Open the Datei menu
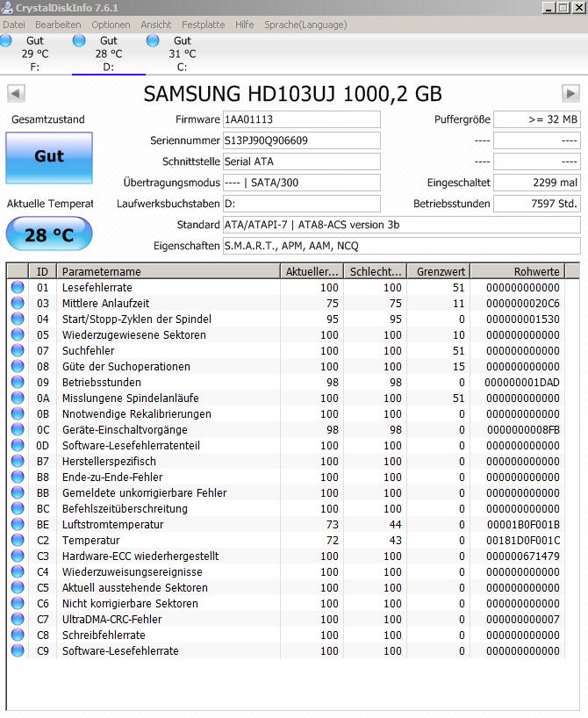Viewport: 588px width, 718px height. (14, 25)
